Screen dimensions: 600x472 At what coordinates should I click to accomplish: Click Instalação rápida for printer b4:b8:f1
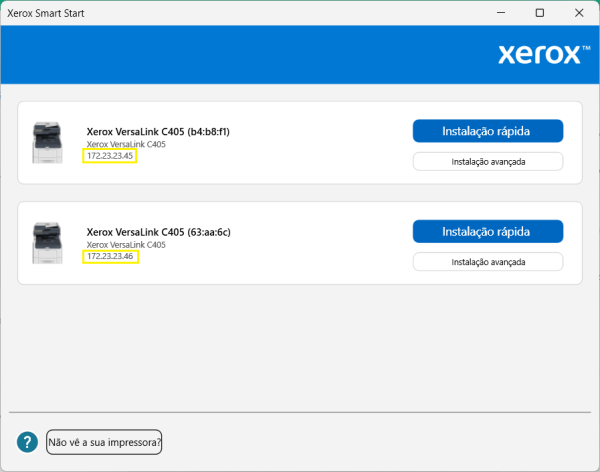pyautogui.click(x=488, y=131)
